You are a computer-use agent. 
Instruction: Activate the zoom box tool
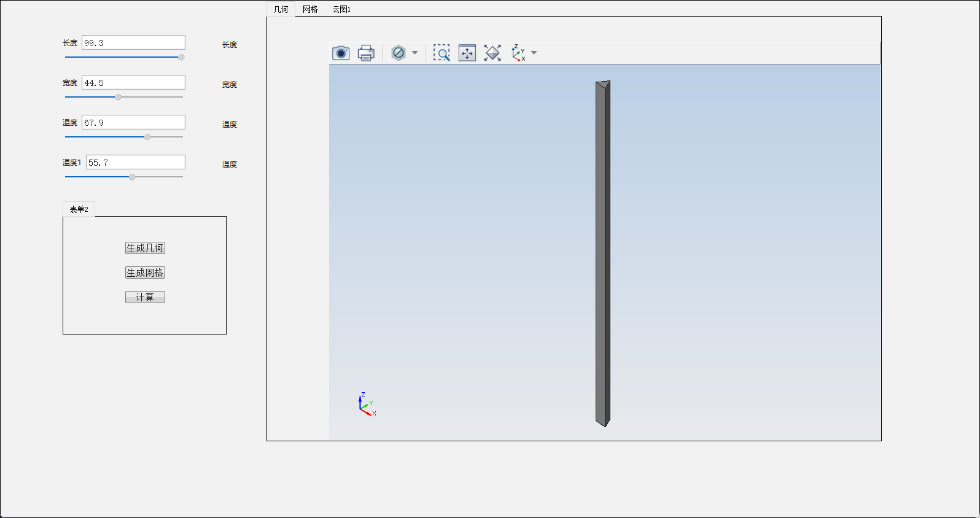point(441,53)
